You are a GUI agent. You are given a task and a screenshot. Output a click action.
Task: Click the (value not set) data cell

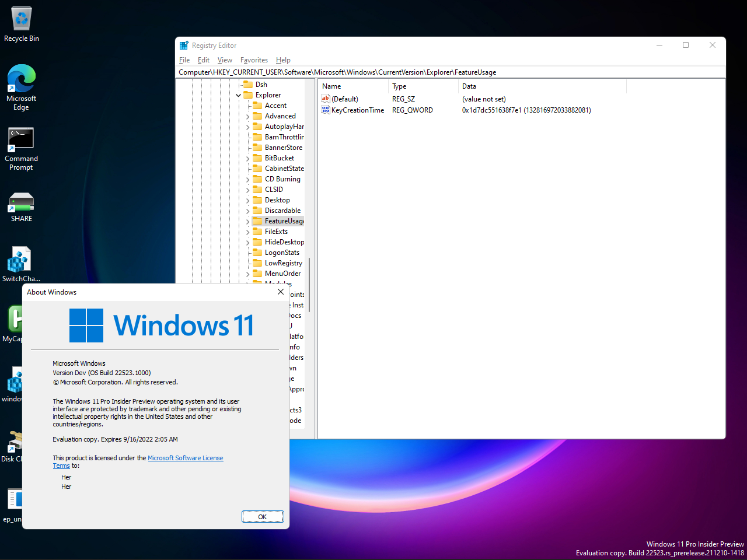pyautogui.click(x=484, y=99)
